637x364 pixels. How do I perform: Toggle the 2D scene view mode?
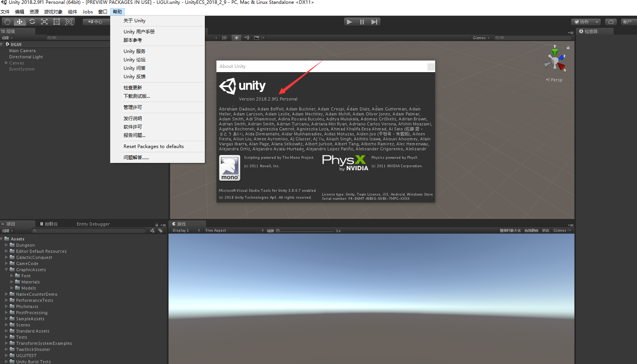click(224, 38)
